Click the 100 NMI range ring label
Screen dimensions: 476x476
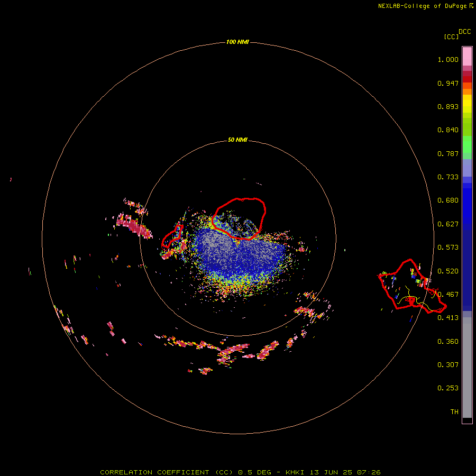pyautogui.click(x=237, y=42)
